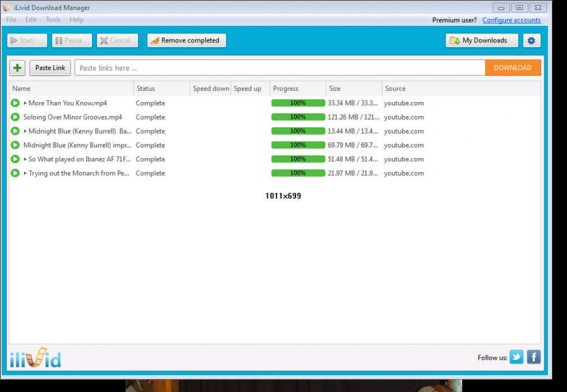Image resolution: width=567 pixels, height=392 pixels.
Task: Select Soloing Over Minor Grooves.mp4 file name
Action: [72, 117]
